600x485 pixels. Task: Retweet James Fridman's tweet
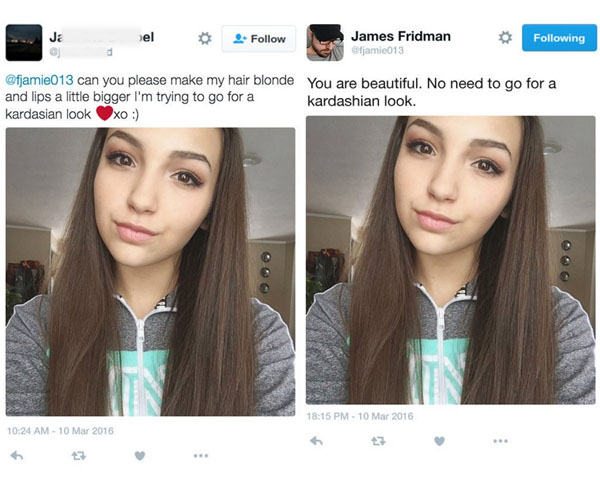[x=378, y=441]
